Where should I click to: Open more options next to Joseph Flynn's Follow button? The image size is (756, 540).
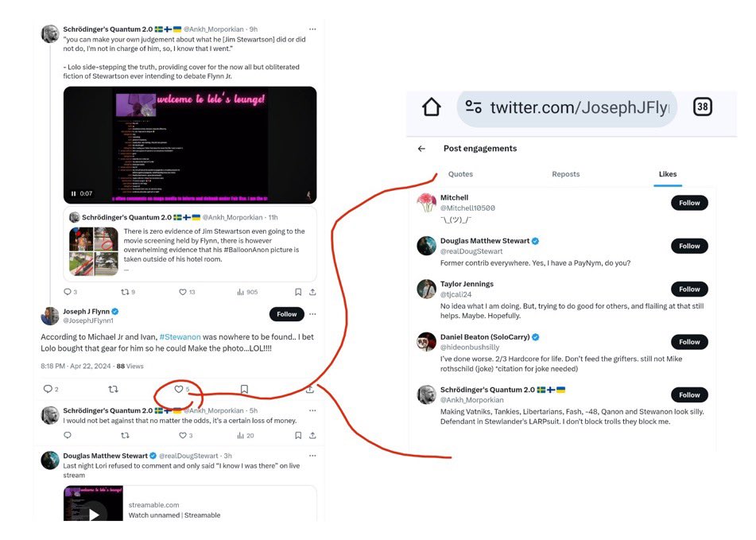coord(312,314)
